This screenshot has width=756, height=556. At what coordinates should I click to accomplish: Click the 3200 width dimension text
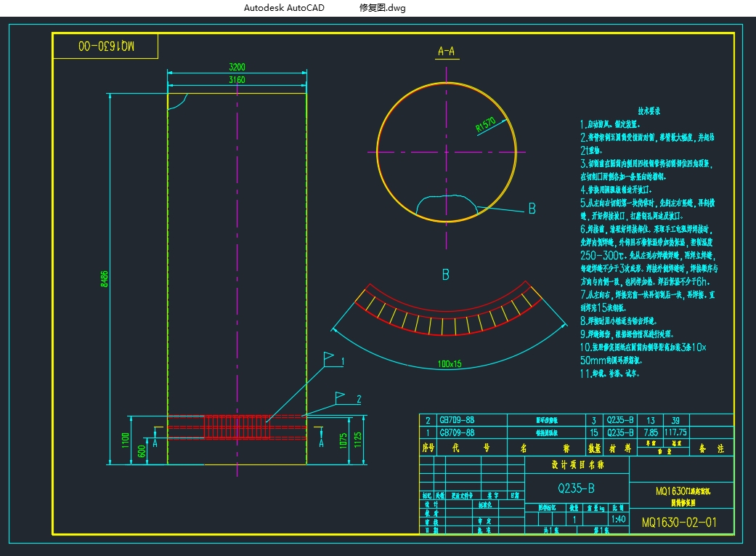(237, 67)
